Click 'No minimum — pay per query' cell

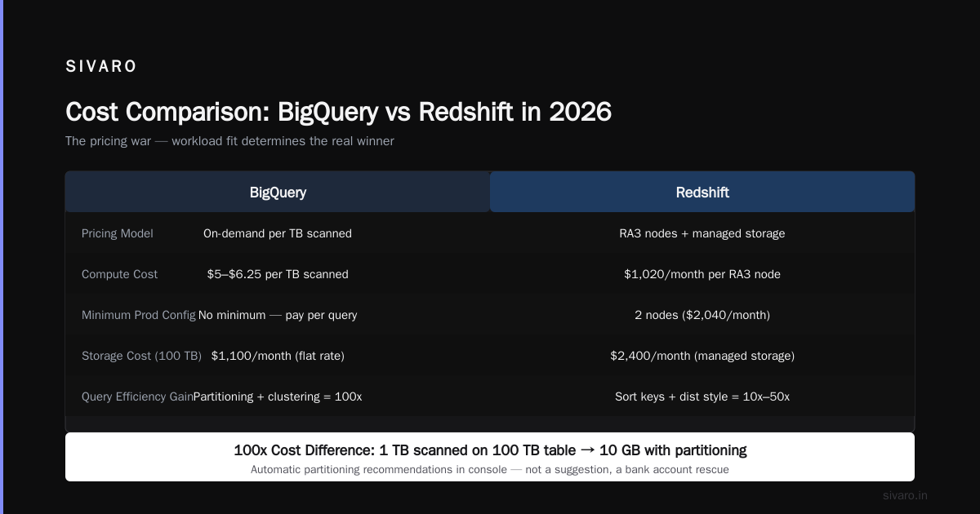pos(278,315)
